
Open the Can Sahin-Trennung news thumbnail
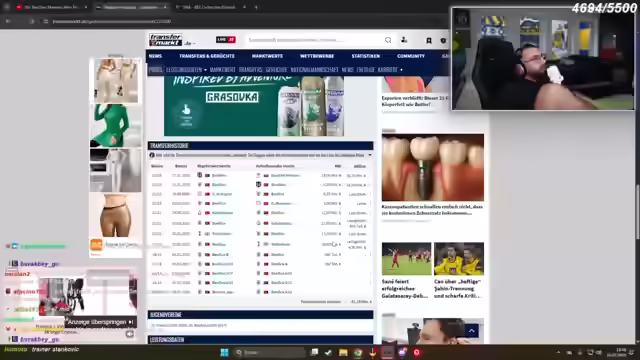459,259
